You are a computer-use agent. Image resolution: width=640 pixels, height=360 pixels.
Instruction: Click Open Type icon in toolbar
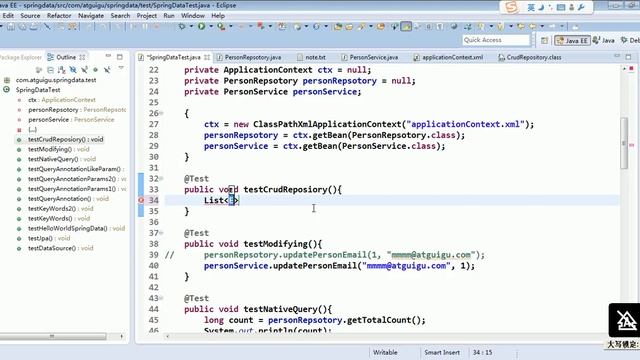pos(338,27)
